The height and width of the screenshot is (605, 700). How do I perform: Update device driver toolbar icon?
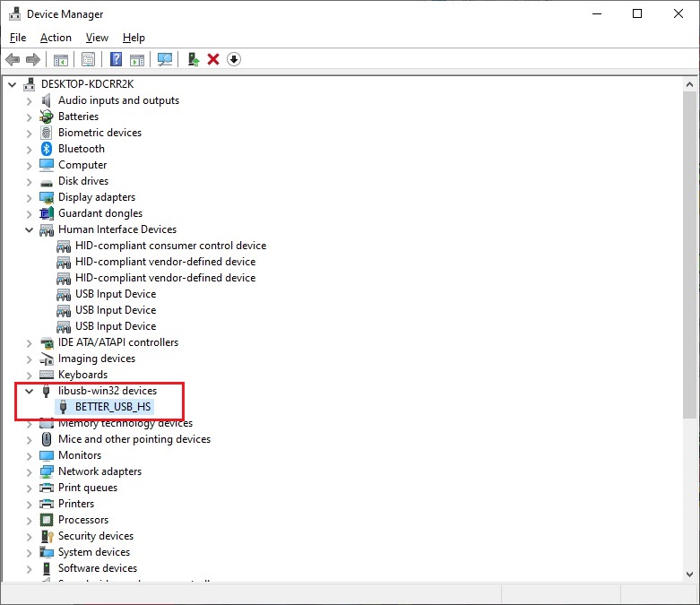(194, 59)
